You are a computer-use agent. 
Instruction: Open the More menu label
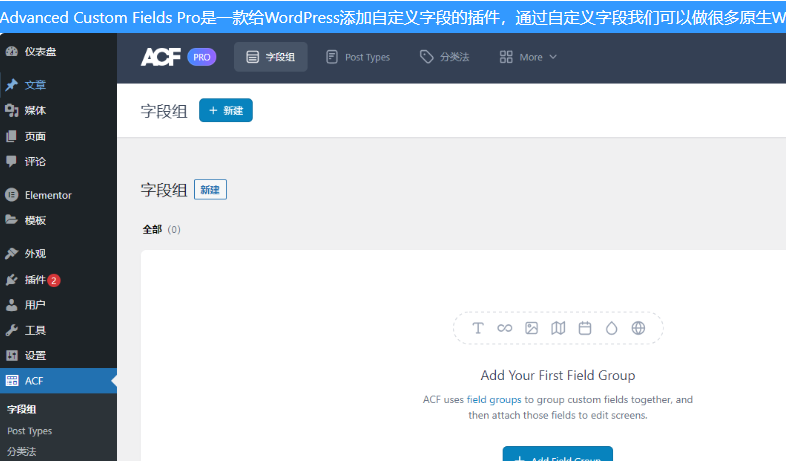click(x=531, y=57)
